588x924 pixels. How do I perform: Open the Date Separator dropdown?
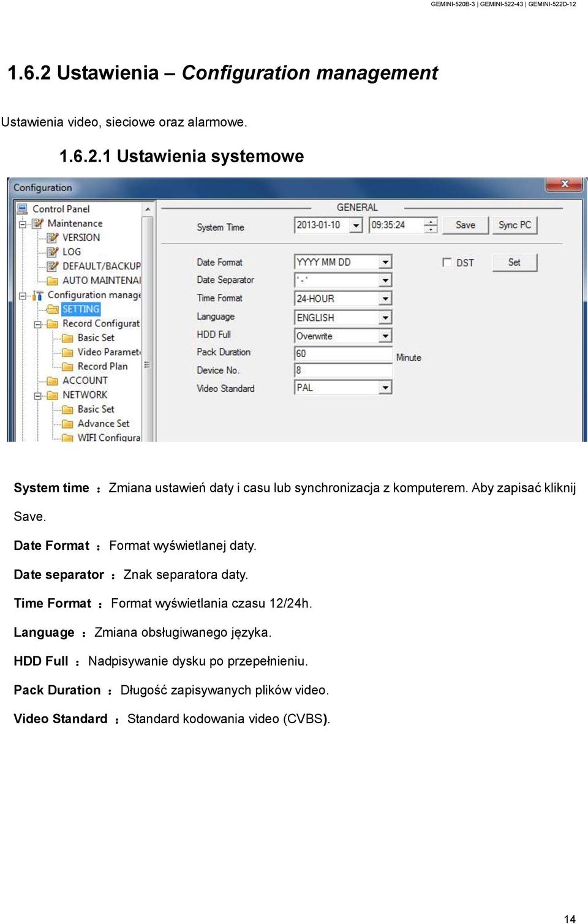385,280
